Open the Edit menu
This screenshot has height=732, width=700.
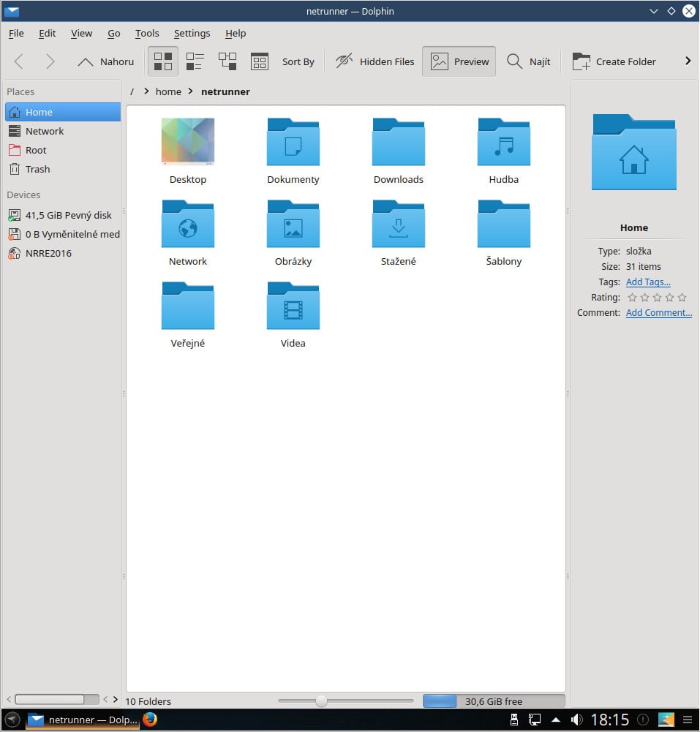(x=47, y=33)
